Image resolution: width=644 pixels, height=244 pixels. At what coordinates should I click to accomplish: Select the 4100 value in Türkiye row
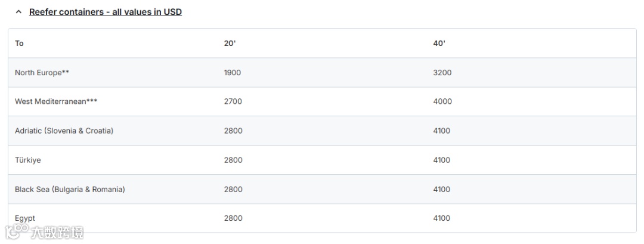pyautogui.click(x=441, y=160)
